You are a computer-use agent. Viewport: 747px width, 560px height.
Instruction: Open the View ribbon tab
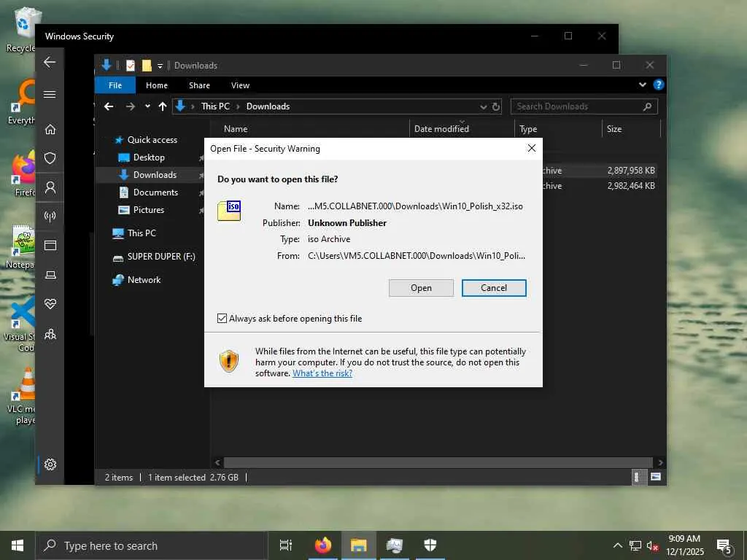point(240,85)
